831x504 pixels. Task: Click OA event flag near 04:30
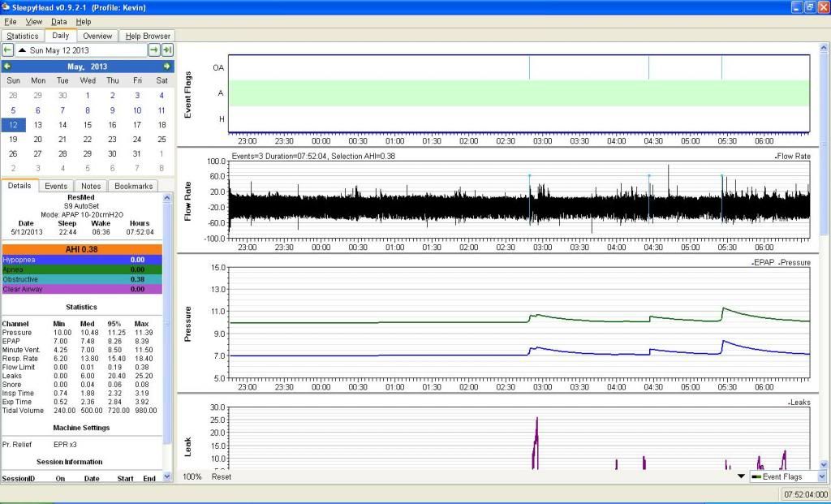pos(648,67)
